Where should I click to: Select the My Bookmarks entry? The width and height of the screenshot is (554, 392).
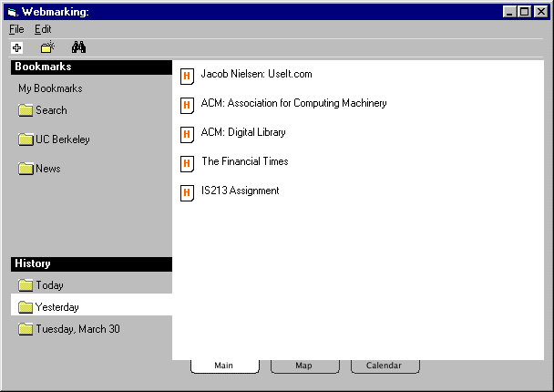click(x=50, y=88)
